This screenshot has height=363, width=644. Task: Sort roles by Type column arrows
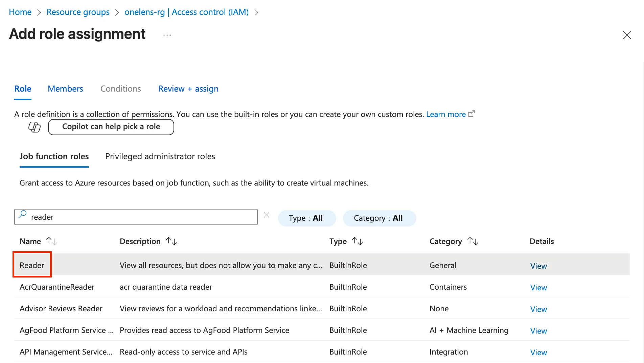357,241
